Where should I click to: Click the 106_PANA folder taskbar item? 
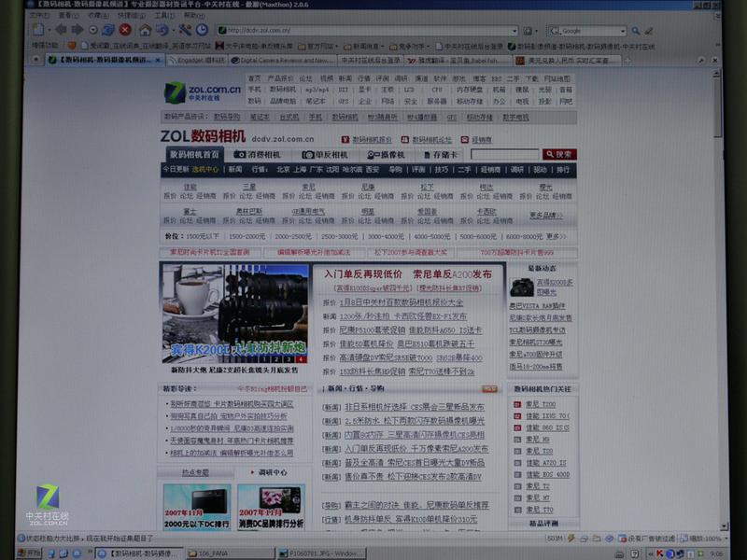230,553
